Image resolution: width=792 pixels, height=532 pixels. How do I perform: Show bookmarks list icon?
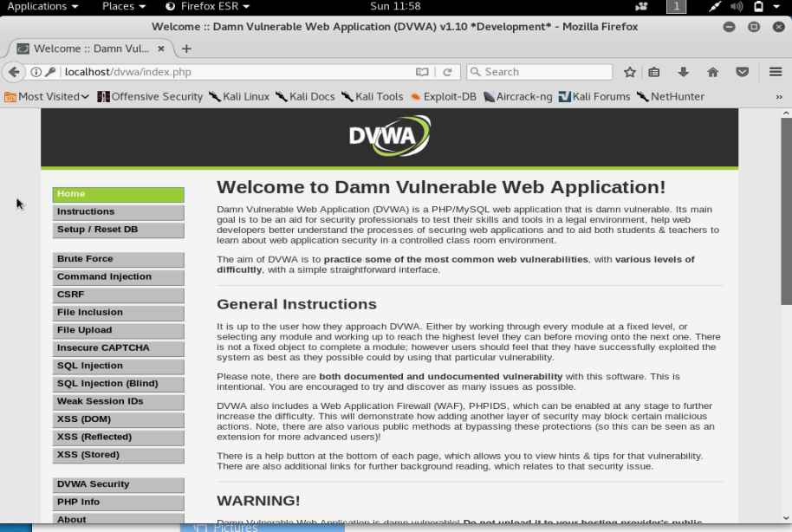pos(654,72)
